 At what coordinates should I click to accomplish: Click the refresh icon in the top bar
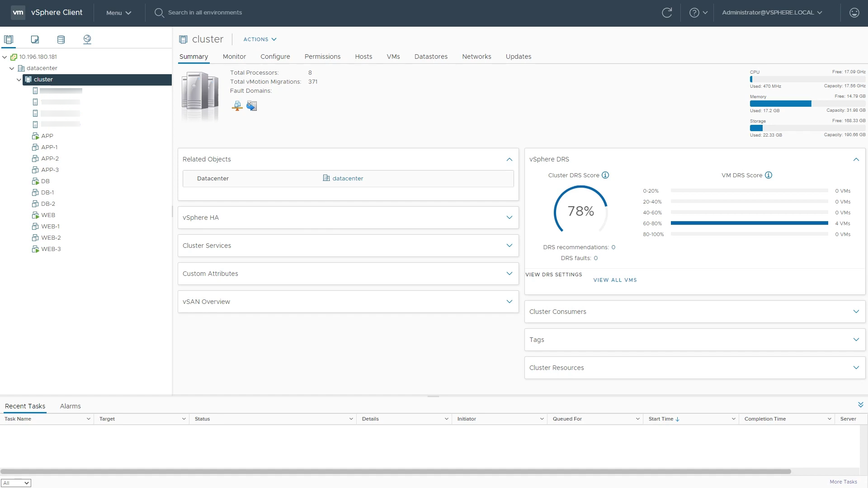(x=667, y=13)
